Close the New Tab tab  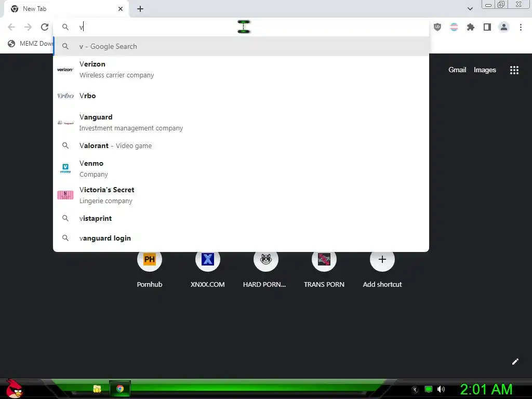pos(121,9)
